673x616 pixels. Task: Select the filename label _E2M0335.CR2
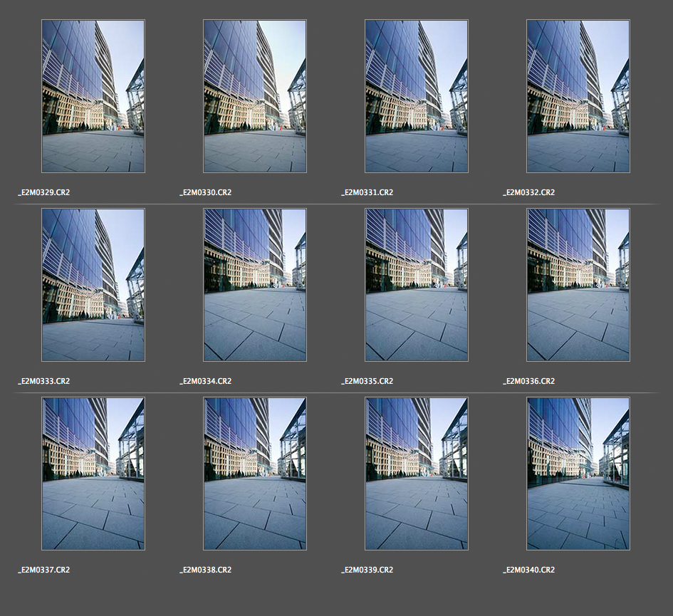(367, 381)
